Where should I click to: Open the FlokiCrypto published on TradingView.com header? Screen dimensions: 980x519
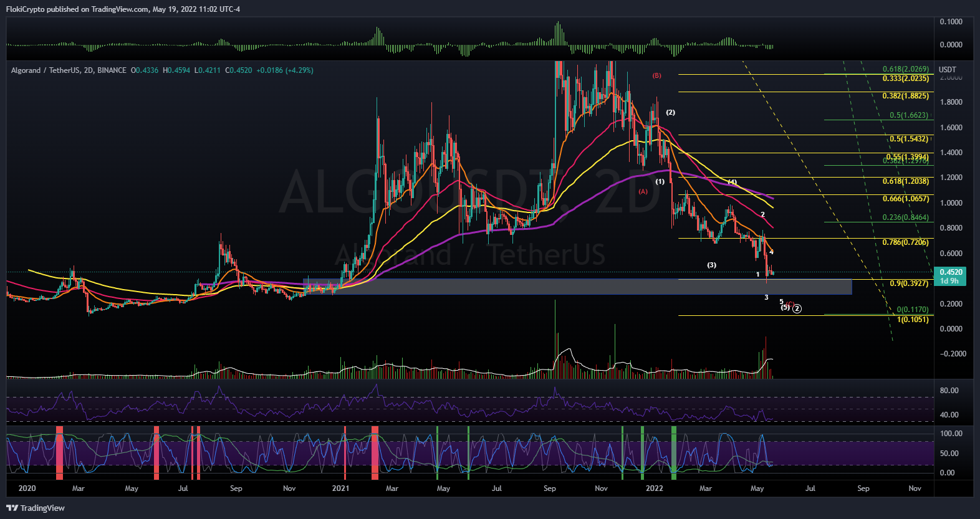tap(123, 9)
